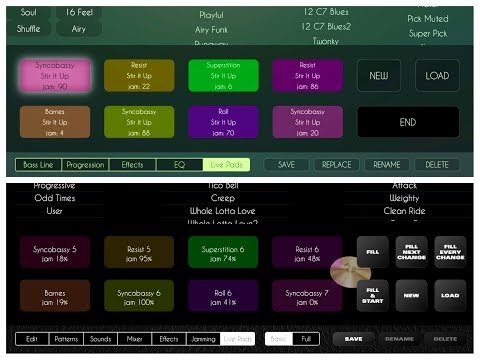Image resolution: width=480 pixels, height=360 pixels.
Task: Open the EQ tab
Action: tap(179, 165)
